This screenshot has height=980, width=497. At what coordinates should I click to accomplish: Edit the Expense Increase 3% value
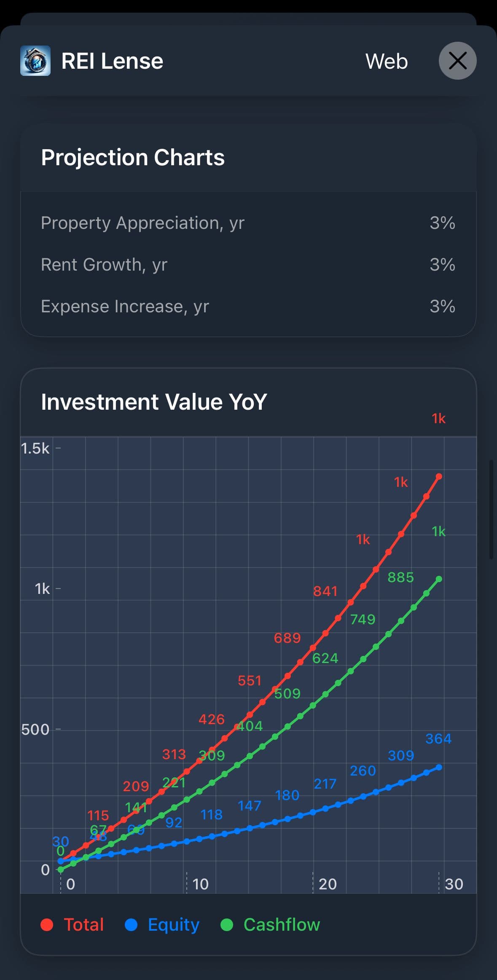(x=442, y=306)
